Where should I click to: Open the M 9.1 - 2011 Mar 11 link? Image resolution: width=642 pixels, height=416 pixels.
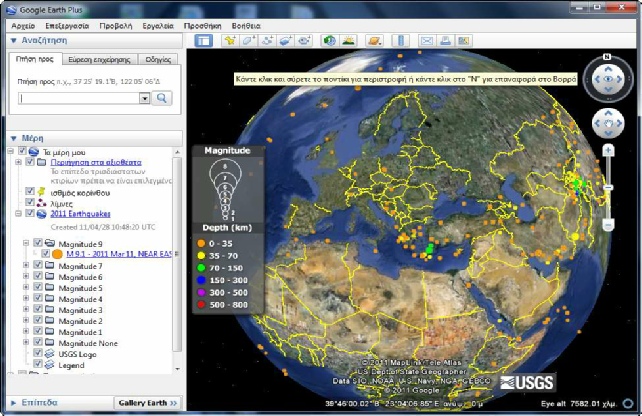tap(119, 254)
